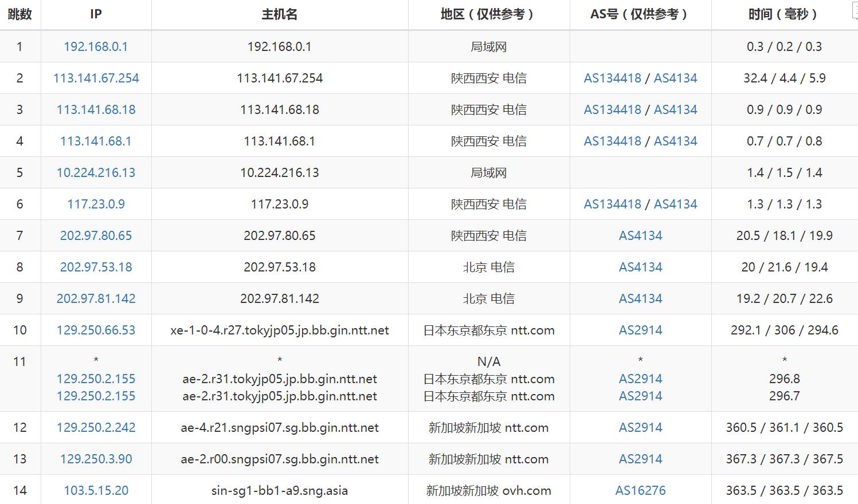Click the 跳数 column header
The width and height of the screenshot is (858, 504).
[20, 14]
